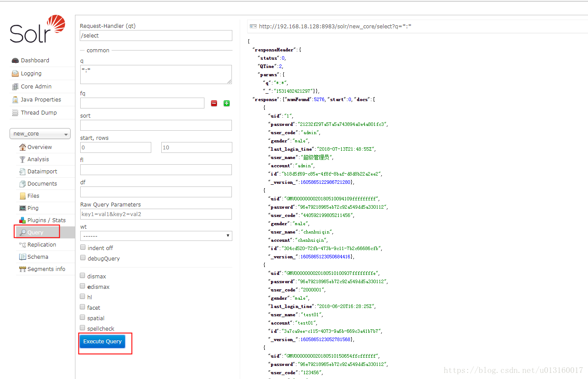Check the spatial option
This screenshot has width=588, height=379.
[x=82, y=318]
